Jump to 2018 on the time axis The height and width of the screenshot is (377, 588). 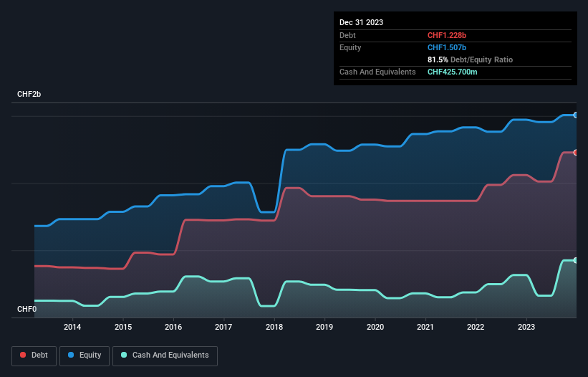[x=274, y=328]
